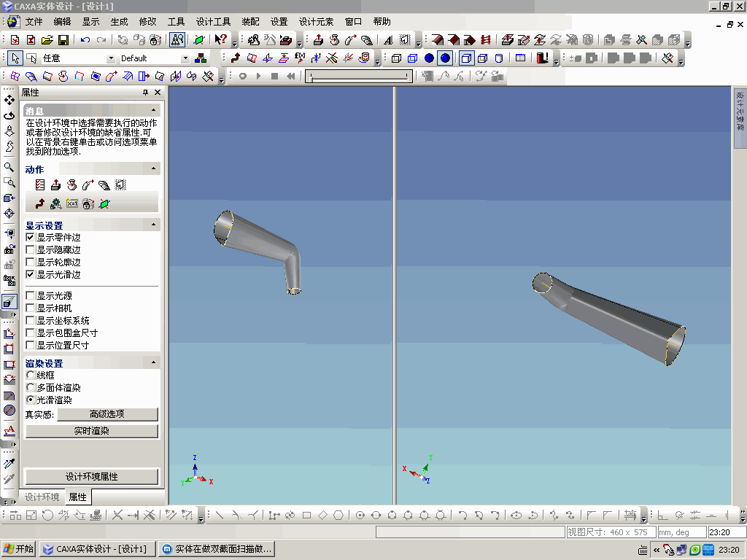Click the animation stop button
Viewport: 747px width, 560px height.
[274, 76]
